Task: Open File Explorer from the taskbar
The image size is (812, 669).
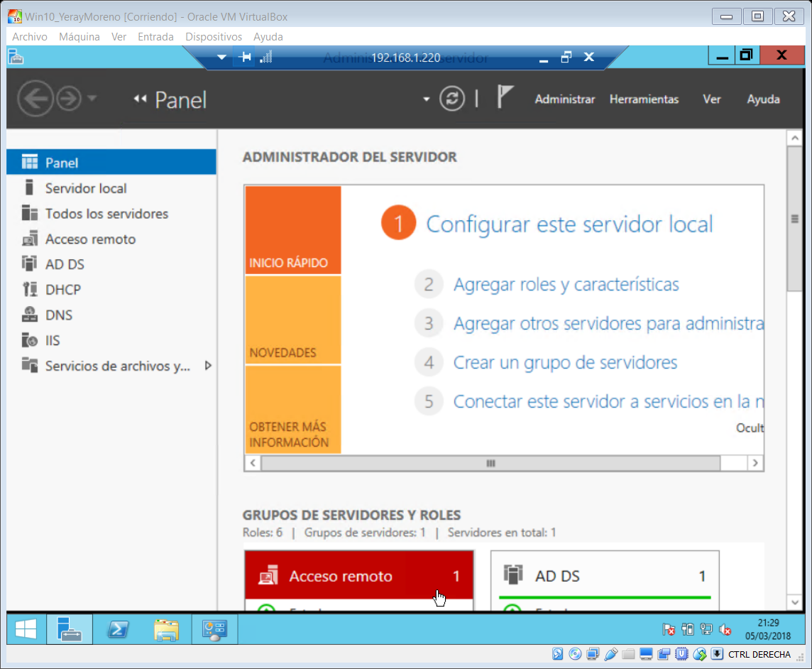Action: point(166,629)
